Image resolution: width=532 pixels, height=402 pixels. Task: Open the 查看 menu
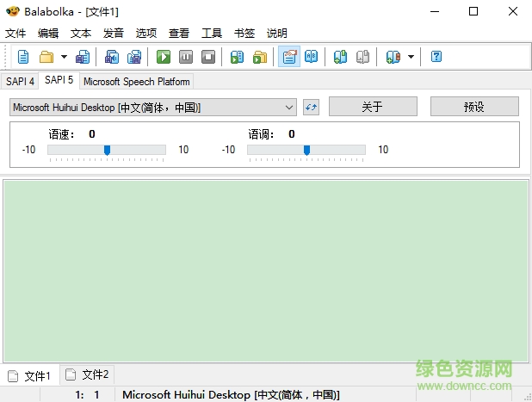179,34
